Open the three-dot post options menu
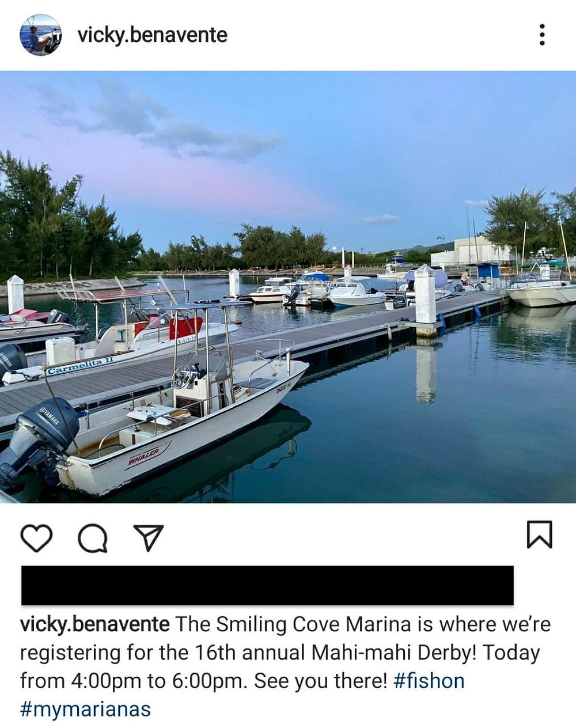The image size is (576, 728). (541, 35)
